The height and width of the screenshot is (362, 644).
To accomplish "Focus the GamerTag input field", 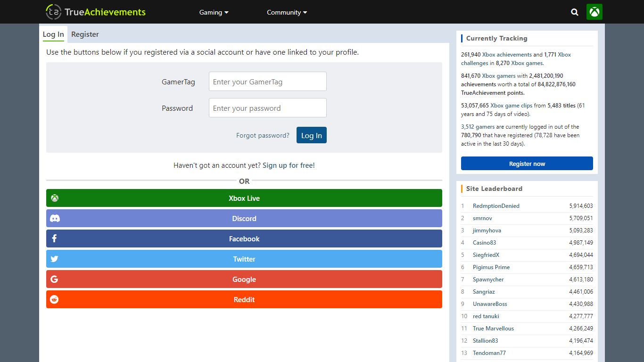I will (268, 82).
